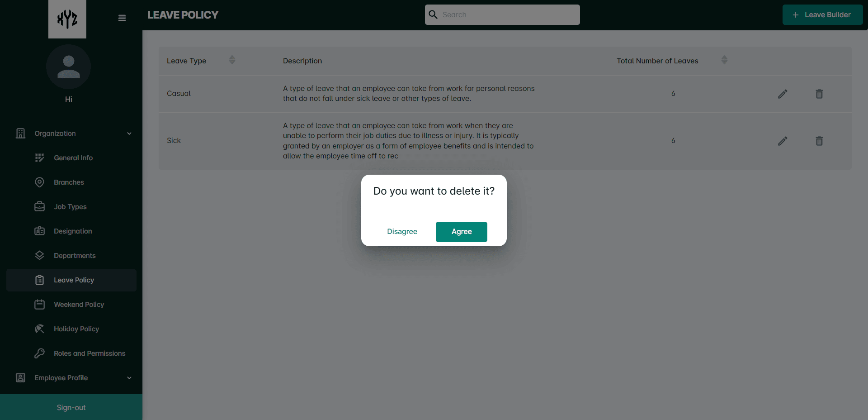Click the edit pencil for Casual leave
Screen dimensions: 868x420
coord(783,94)
